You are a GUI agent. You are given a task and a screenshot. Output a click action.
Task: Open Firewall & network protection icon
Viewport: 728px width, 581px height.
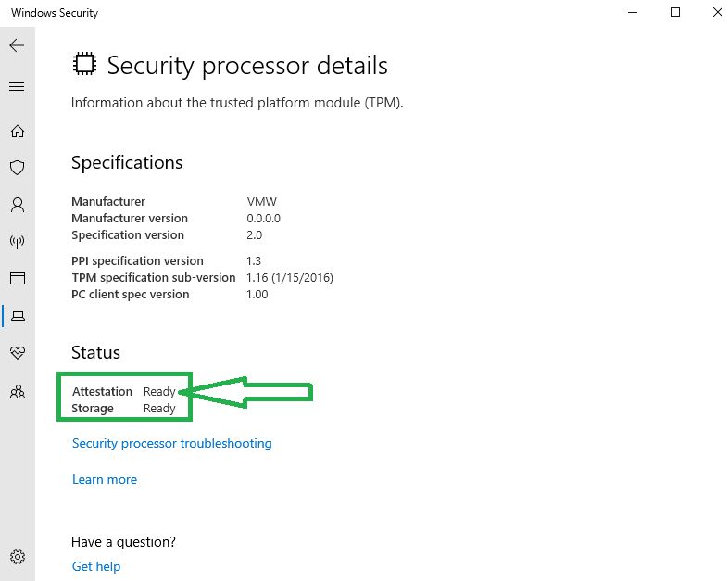pyautogui.click(x=17, y=242)
